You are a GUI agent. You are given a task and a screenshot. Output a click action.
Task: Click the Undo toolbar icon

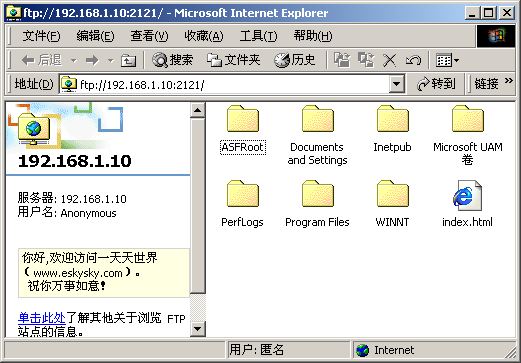click(x=413, y=60)
